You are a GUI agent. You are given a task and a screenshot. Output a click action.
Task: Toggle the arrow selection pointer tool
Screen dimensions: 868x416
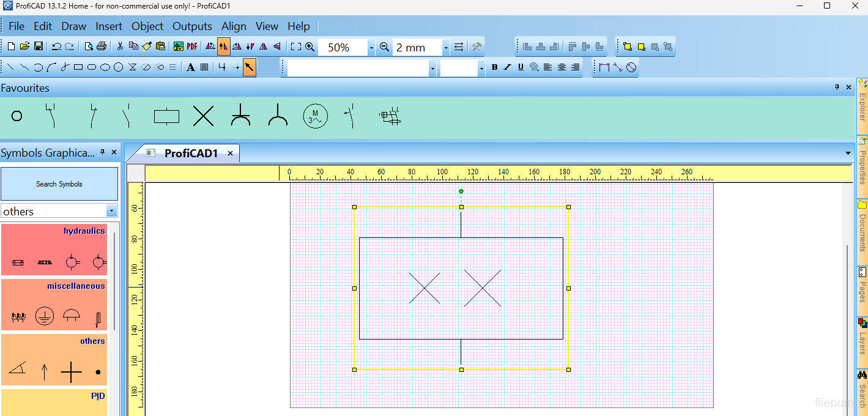249,67
